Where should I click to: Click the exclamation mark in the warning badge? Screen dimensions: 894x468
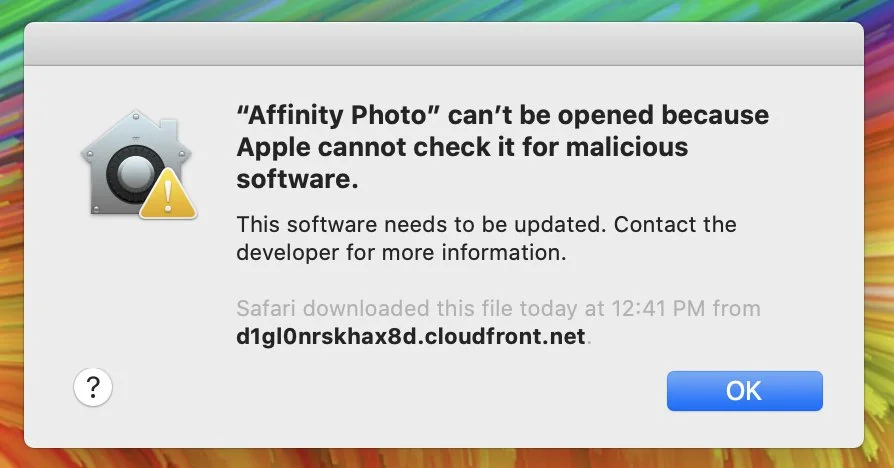[168, 196]
